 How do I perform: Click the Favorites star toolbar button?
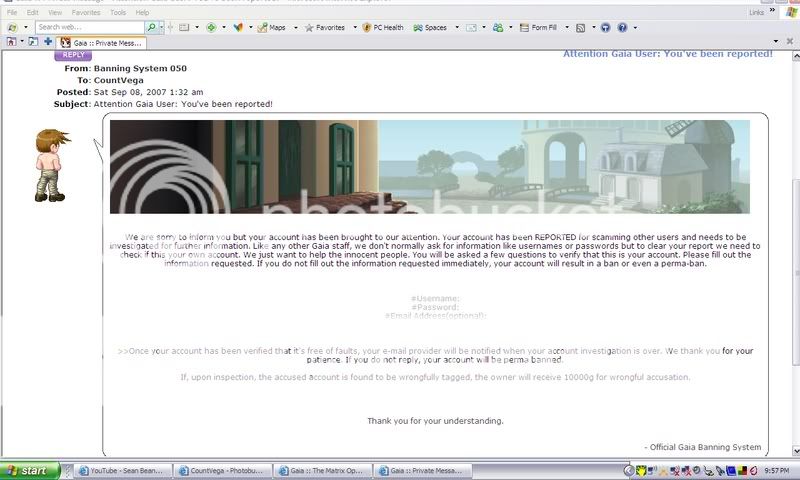click(325, 28)
